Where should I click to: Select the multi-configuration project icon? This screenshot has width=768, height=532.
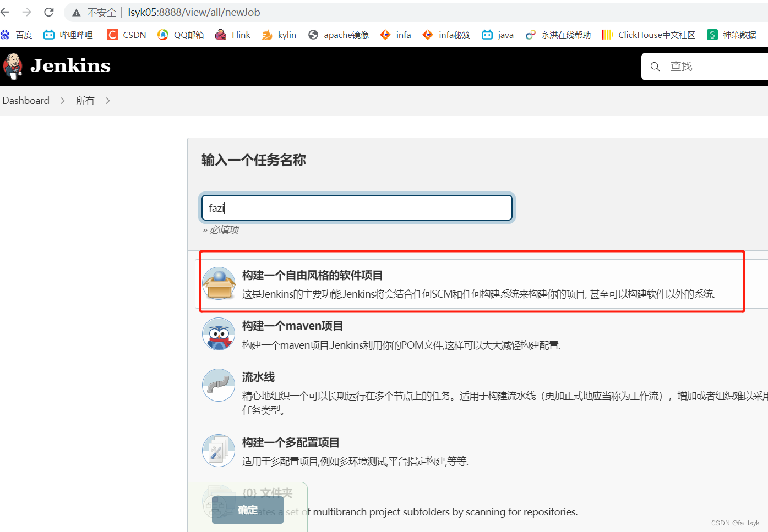click(219, 451)
